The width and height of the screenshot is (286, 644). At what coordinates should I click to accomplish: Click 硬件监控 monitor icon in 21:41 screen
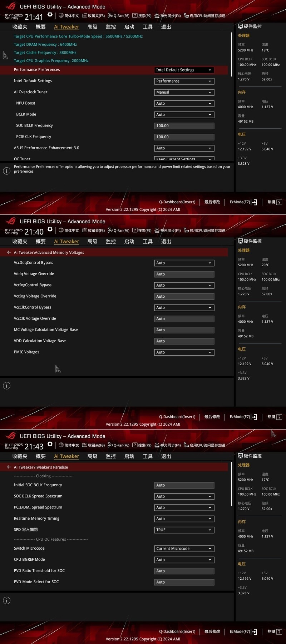[x=240, y=26]
